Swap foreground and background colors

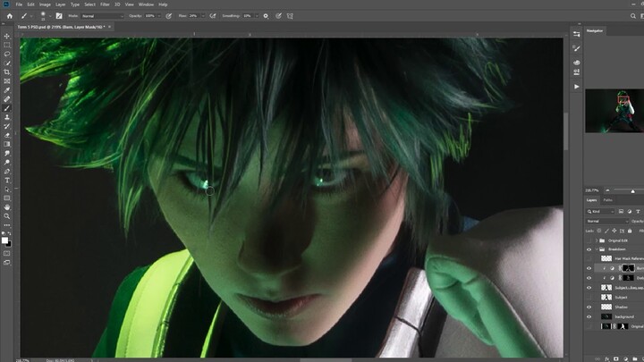10,234
